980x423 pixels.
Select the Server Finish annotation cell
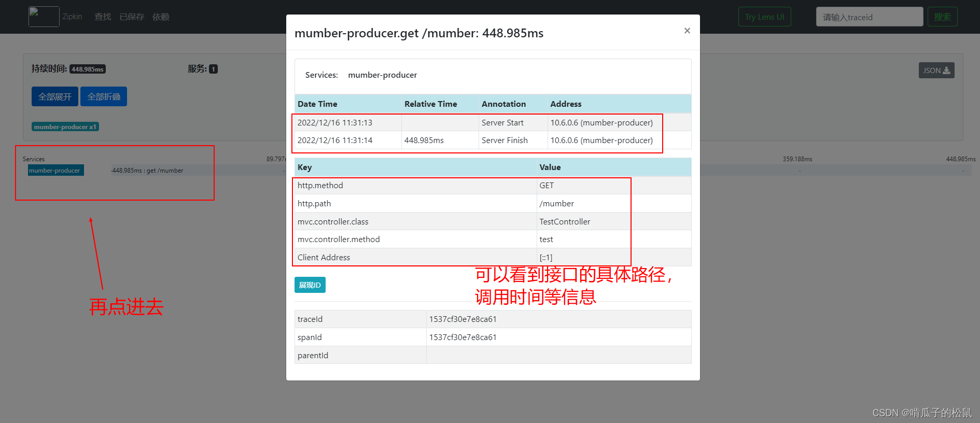(x=513, y=140)
